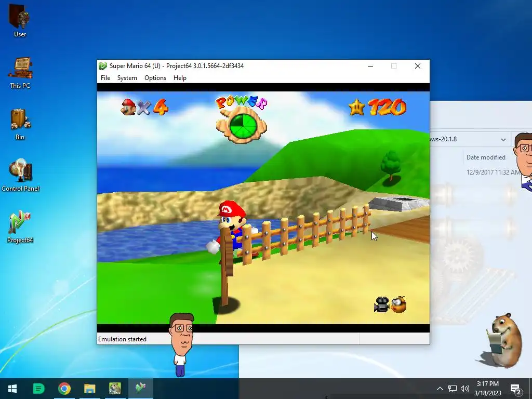
Task: Click the Hank Hill desktop character at bottom
Action: (x=181, y=344)
